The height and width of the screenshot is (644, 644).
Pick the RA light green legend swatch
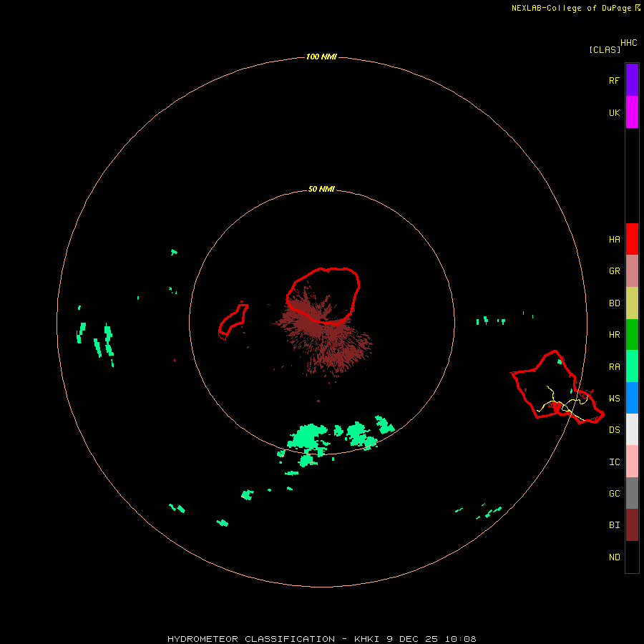click(632, 366)
